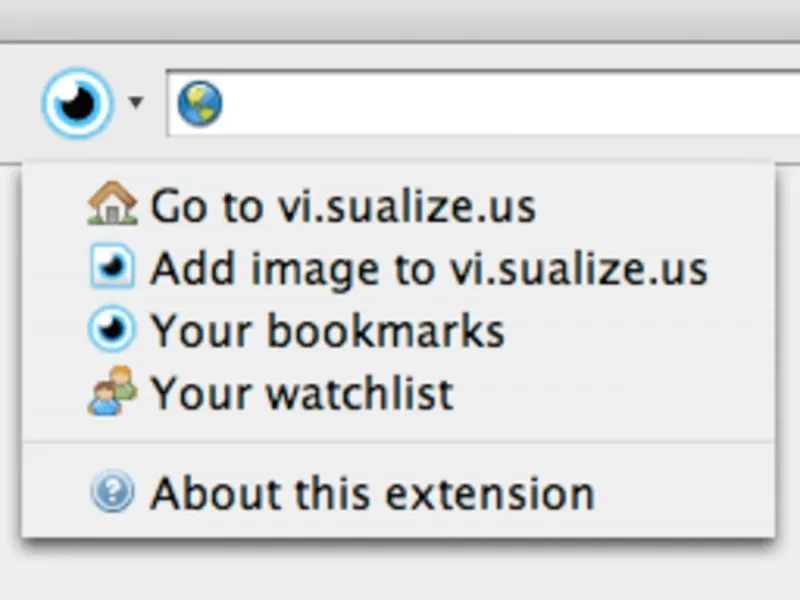The height and width of the screenshot is (600, 800).
Task: Click the picture icon beside Add image
Action: pyautogui.click(x=111, y=268)
